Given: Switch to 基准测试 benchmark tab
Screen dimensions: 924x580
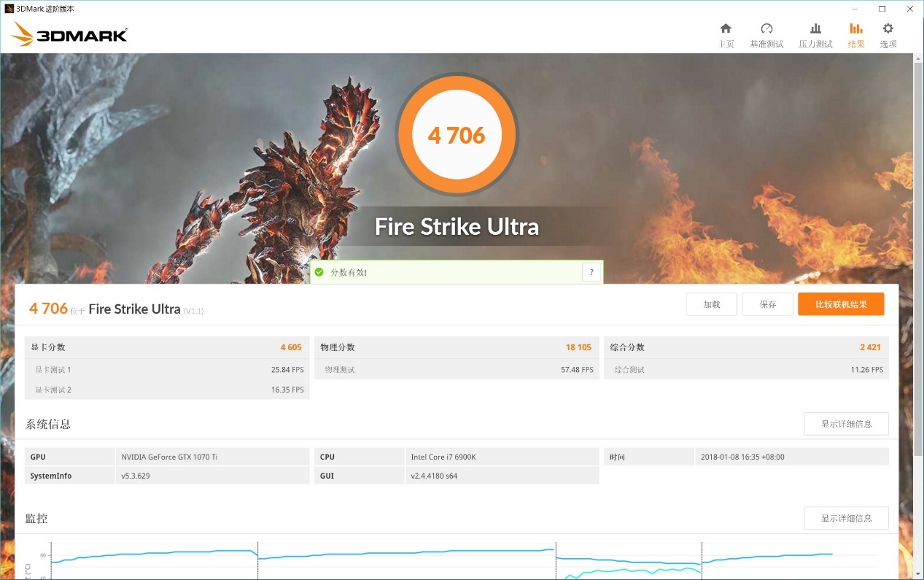Looking at the screenshot, I should (x=766, y=35).
